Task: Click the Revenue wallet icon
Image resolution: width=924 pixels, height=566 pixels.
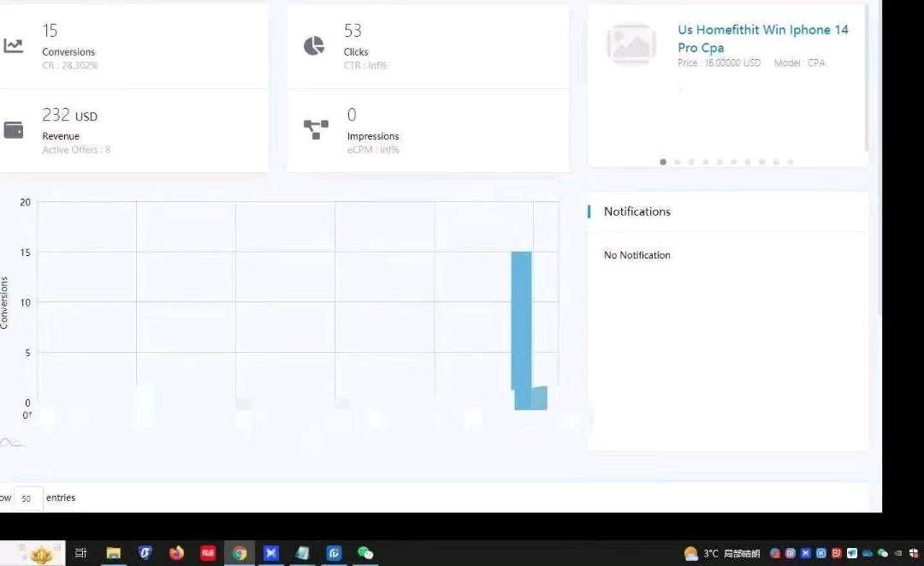Action: 14,129
